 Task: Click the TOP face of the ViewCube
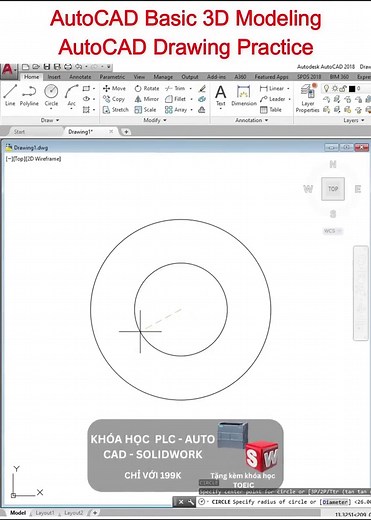(333, 189)
